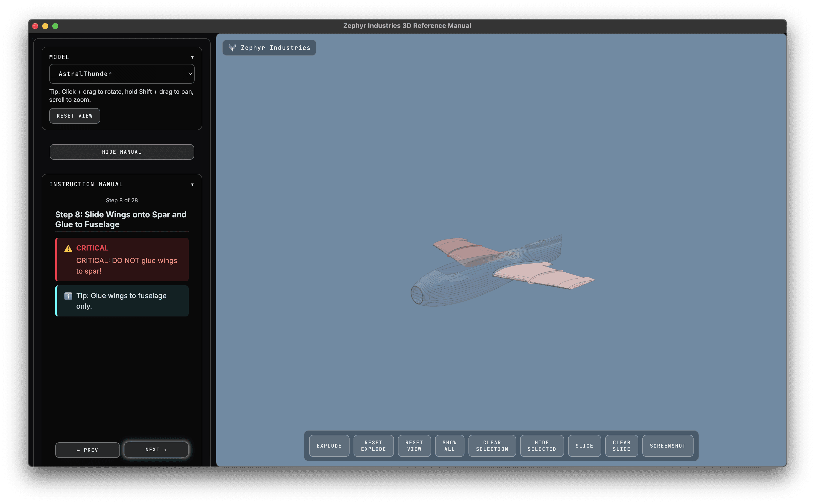815x504 pixels.
Task: Collapse the MODEL panel
Action: pos(193,57)
